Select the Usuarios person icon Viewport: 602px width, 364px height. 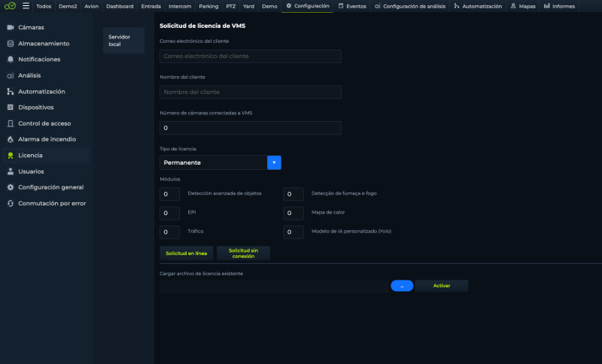(x=11, y=171)
